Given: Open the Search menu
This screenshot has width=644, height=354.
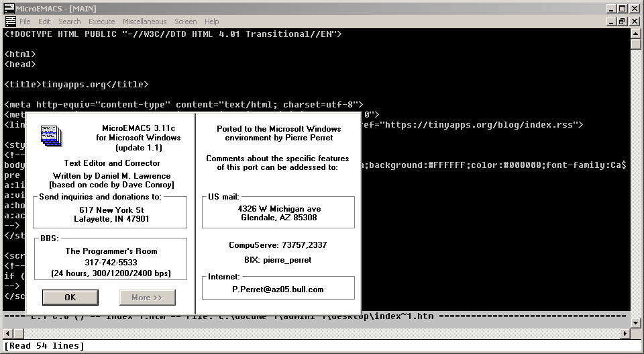Looking at the screenshot, I should point(70,21).
